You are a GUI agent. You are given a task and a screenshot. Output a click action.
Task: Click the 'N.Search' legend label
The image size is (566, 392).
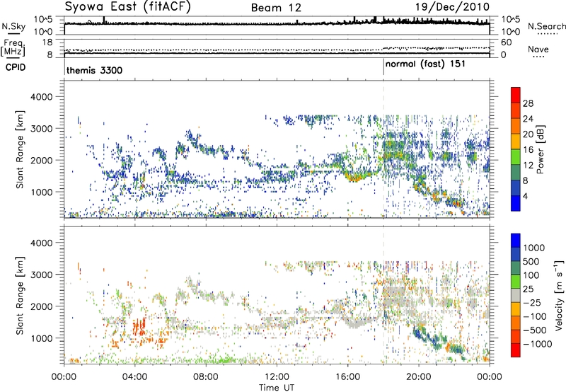pyautogui.click(x=546, y=26)
